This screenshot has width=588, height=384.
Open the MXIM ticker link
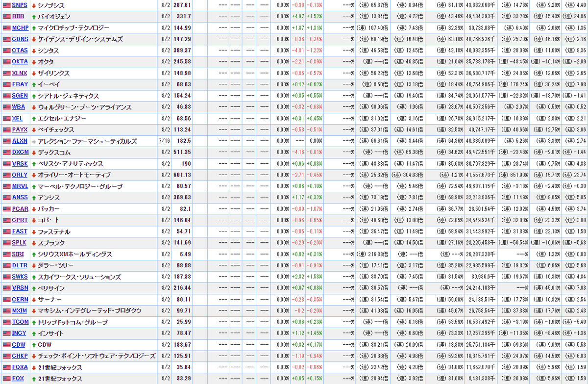tap(20, 311)
